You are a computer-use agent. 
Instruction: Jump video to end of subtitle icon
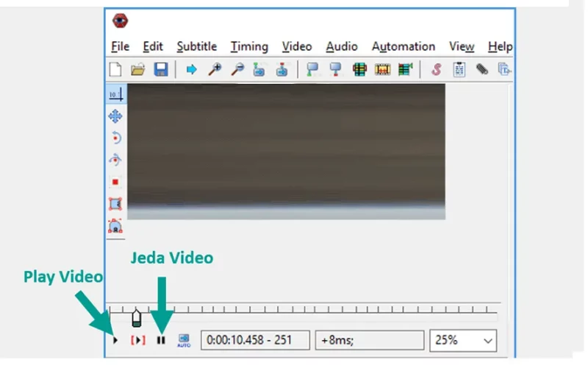click(x=282, y=69)
